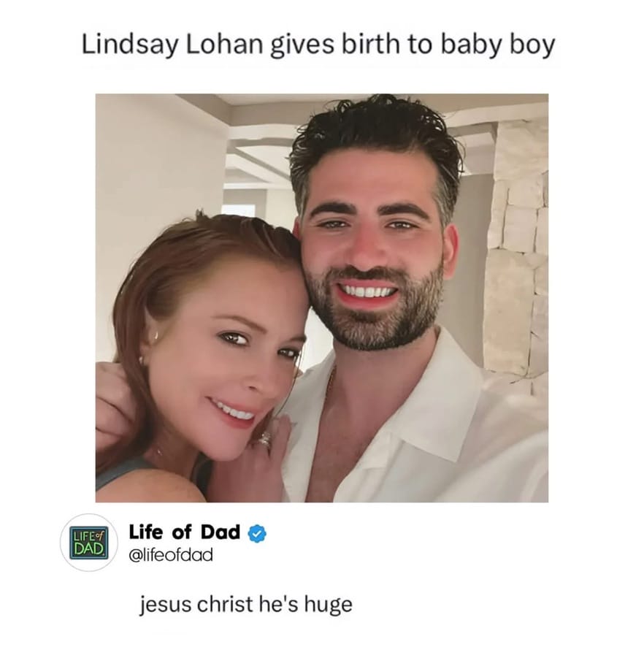Click the ring on the woman's hand
The width and height of the screenshot is (644, 650).
click(265, 437)
